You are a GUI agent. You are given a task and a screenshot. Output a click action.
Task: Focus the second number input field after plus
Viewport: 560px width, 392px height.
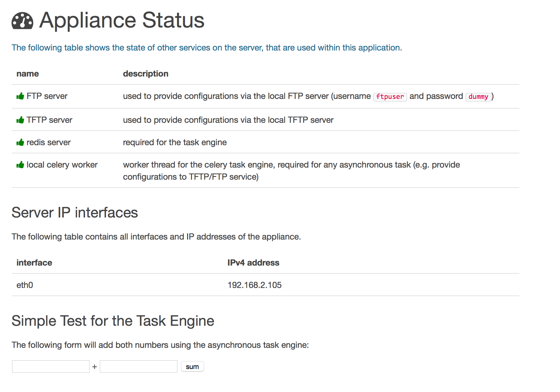click(139, 366)
